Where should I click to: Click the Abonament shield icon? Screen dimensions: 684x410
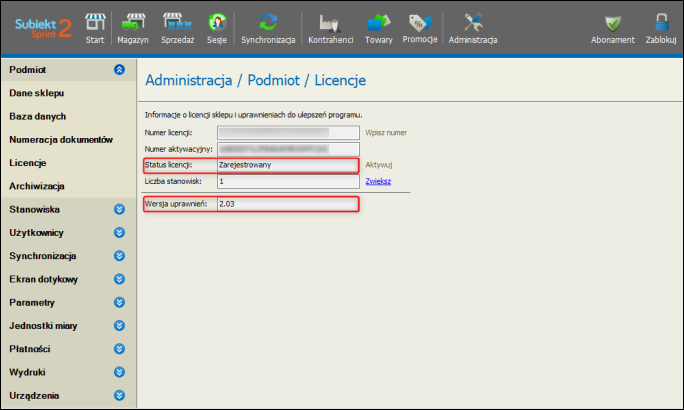(612, 26)
